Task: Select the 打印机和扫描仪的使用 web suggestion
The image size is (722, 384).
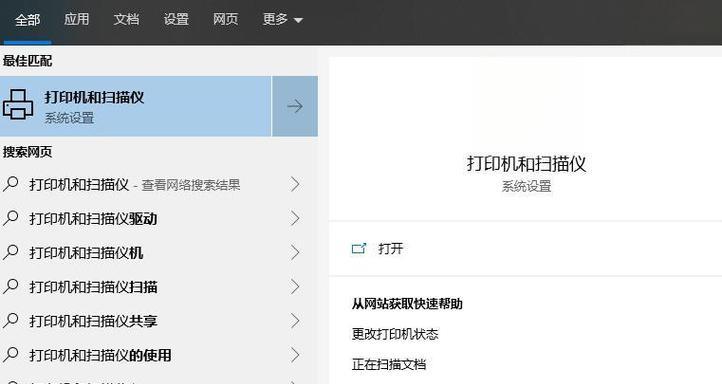Action: [158, 355]
